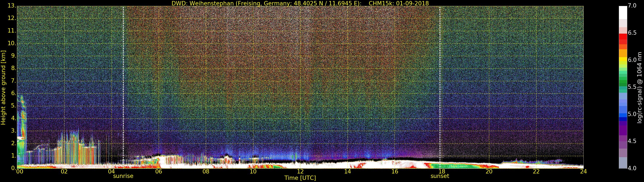
Task: Click the '1.' km tick on the height axis
Action: [14, 156]
